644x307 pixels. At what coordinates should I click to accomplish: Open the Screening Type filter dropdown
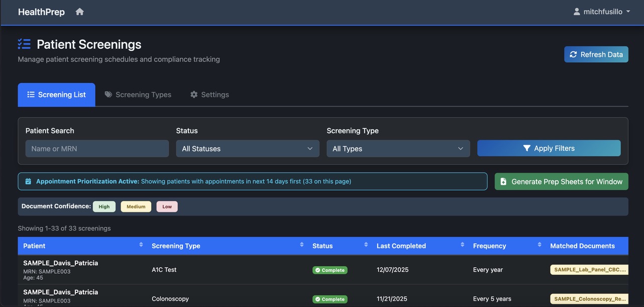point(398,148)
